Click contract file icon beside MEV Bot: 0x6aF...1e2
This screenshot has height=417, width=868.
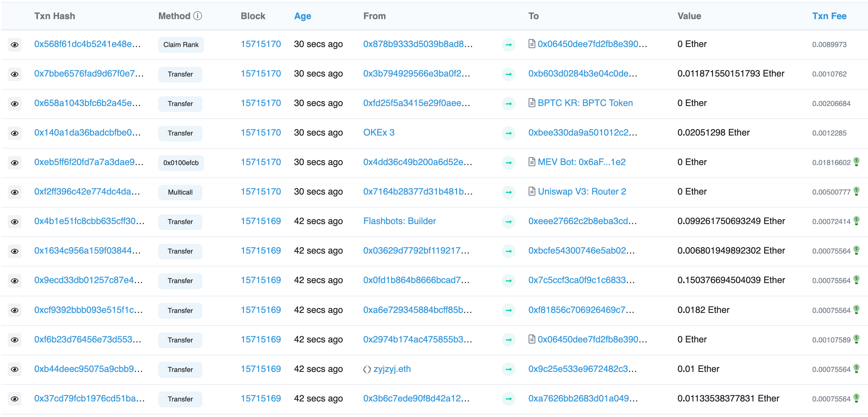tap(532, 162)
